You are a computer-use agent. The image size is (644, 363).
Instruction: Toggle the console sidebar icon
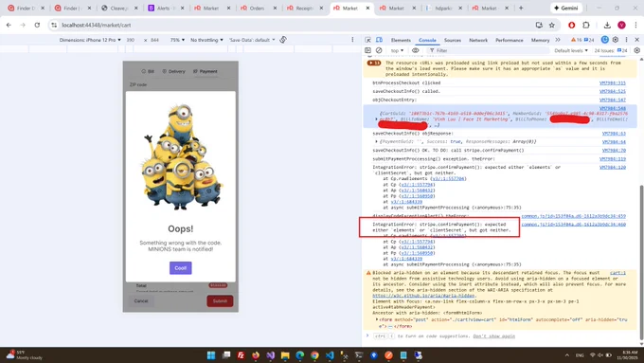367,50
